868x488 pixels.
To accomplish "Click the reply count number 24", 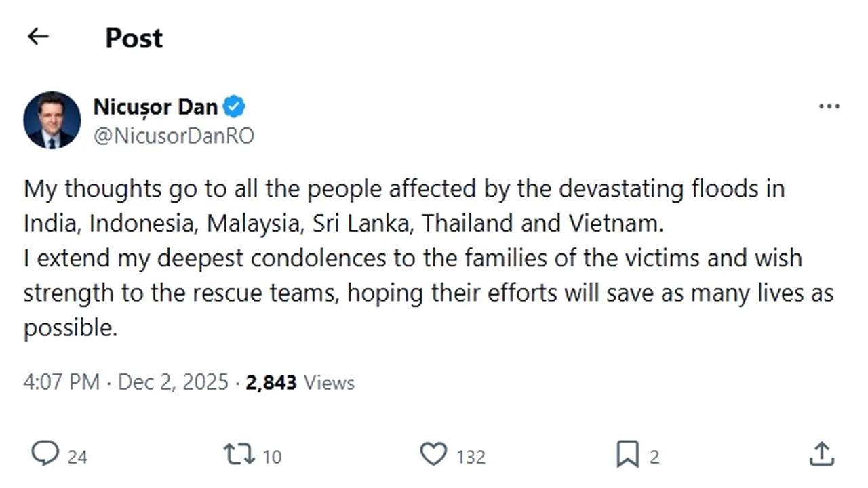I will click(77, 457).
